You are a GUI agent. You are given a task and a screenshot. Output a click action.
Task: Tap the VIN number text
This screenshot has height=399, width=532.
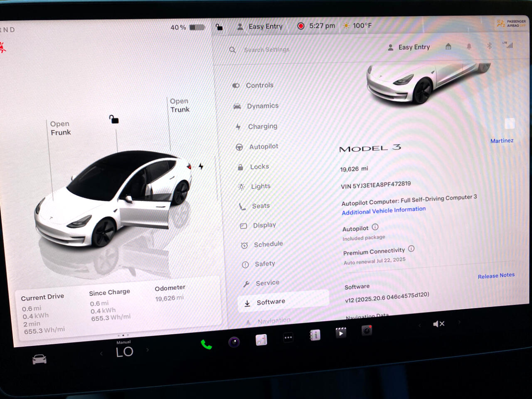[376, 185]
